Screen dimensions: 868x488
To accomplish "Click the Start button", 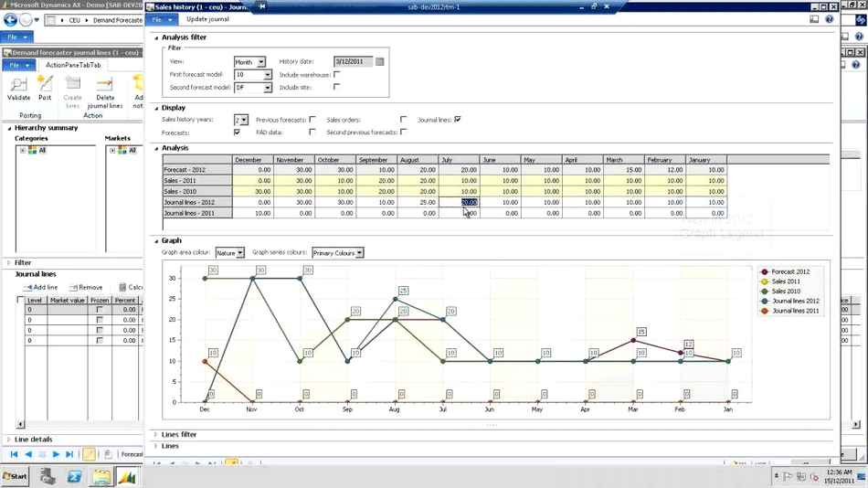I will click(15, 476).
